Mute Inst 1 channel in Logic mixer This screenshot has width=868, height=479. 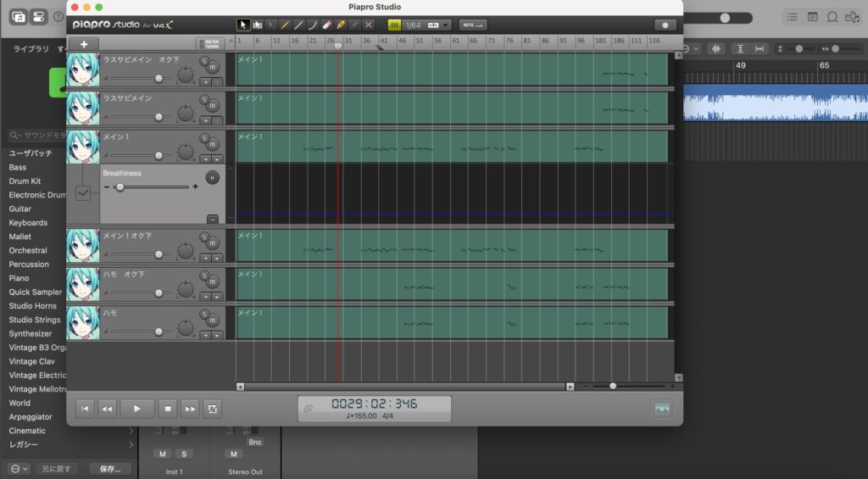point(162,454)
